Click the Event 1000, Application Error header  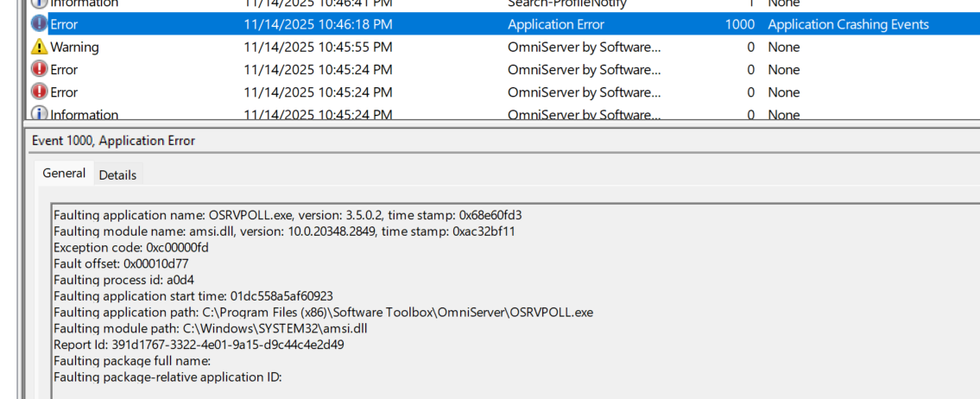(x=113, y=141)
